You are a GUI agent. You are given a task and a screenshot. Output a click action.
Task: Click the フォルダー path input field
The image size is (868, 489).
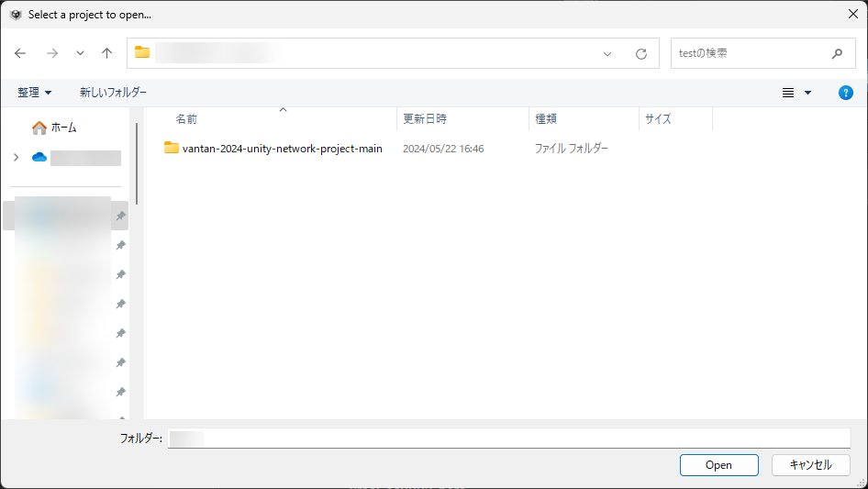509,439
